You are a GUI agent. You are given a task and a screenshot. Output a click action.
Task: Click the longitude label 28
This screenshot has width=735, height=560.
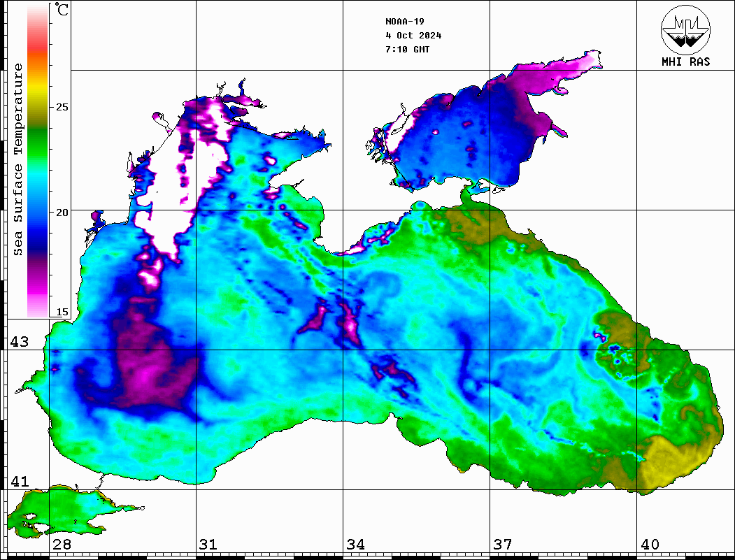click(x=62, y=544)
